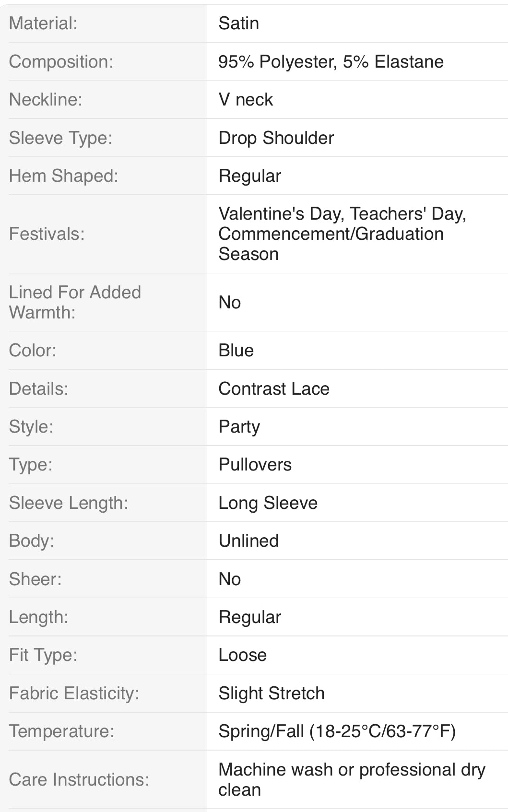This screenshot has width=508, height=812.
Task: Click the "Sheer:" label
Action: (35, 579)
